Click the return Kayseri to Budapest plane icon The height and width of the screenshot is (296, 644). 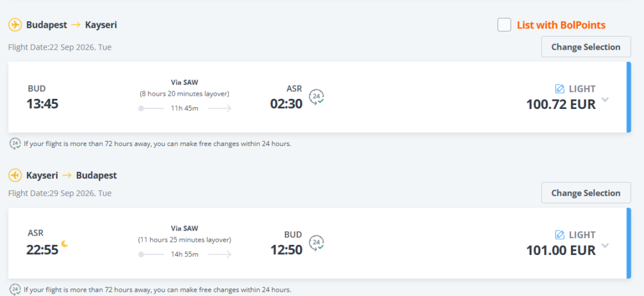point(15,175)
